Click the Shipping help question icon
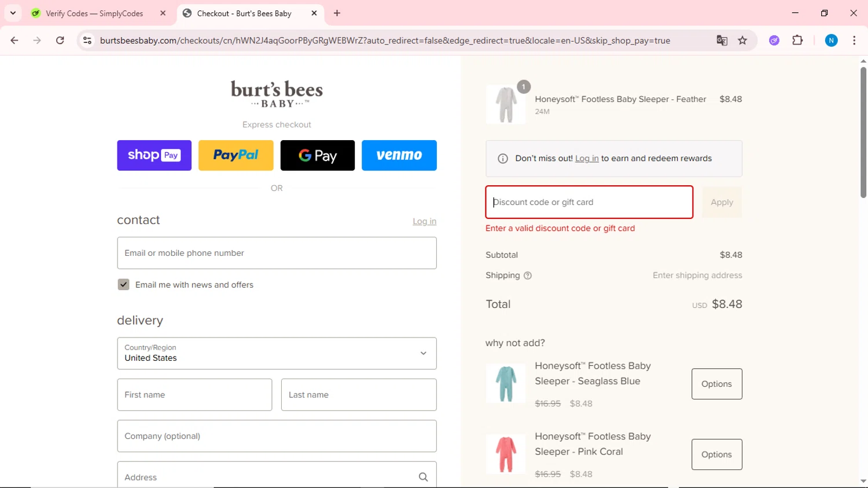 pos(528,276)
